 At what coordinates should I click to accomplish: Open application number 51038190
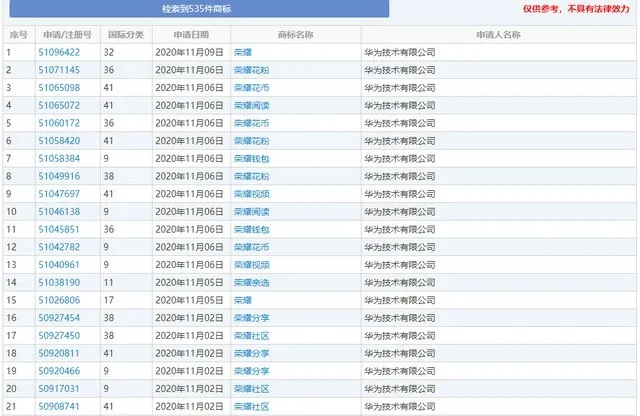point(58,282)
